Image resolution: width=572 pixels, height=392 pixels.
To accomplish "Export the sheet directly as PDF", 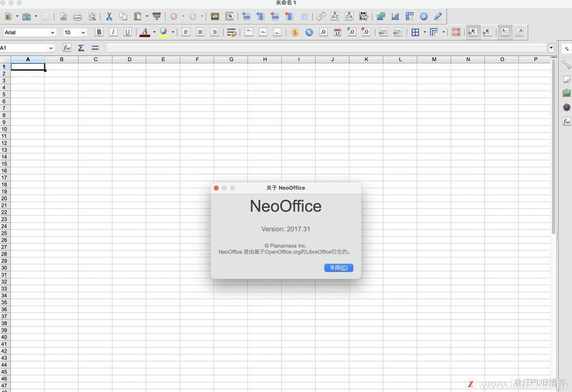I will pos(64,17).
